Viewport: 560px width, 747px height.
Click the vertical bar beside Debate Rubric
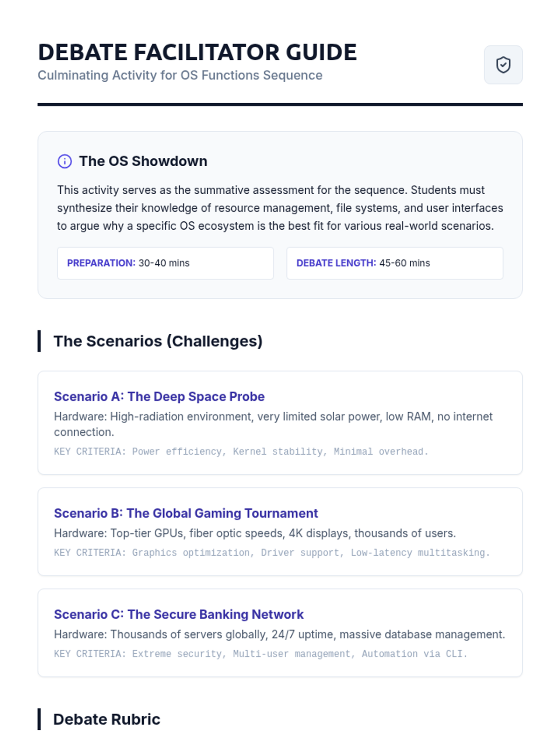39,719
